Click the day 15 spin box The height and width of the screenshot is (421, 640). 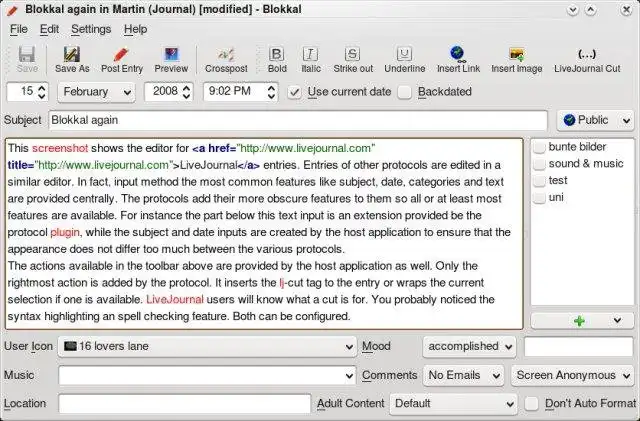pos(27,91)
